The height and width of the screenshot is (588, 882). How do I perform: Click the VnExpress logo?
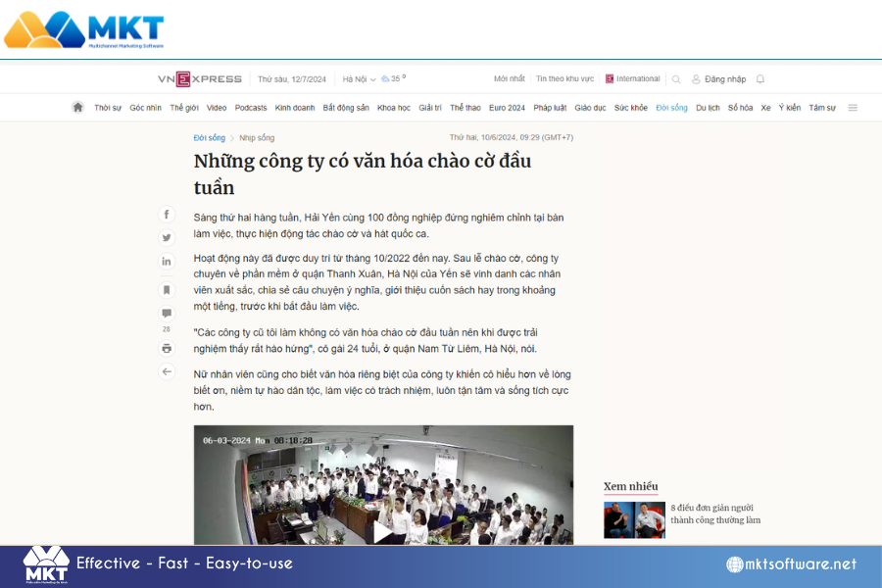pyautogui.click(x=200, y=78)
